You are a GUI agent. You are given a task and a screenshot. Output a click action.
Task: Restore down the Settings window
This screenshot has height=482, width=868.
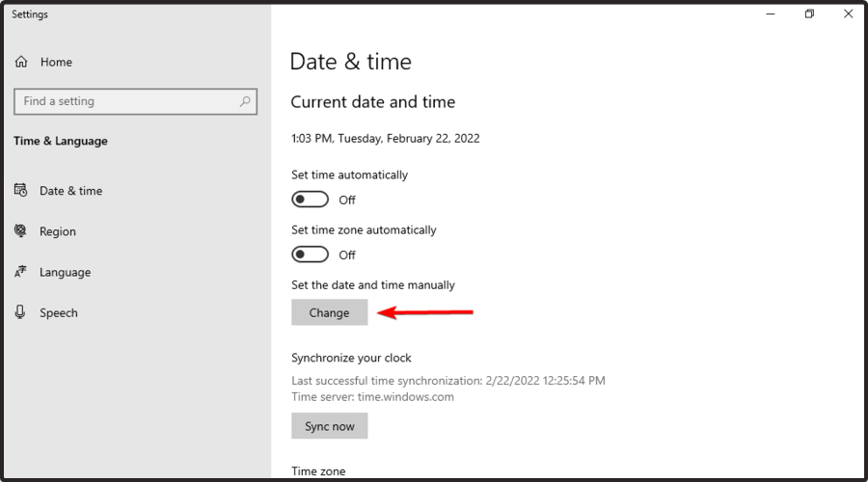[x=809, y=13]
